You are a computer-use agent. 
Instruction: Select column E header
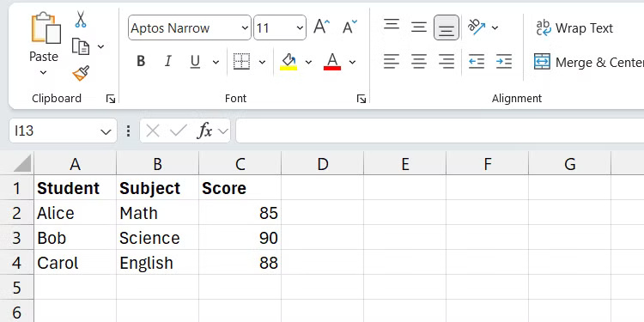click(405, 164)
